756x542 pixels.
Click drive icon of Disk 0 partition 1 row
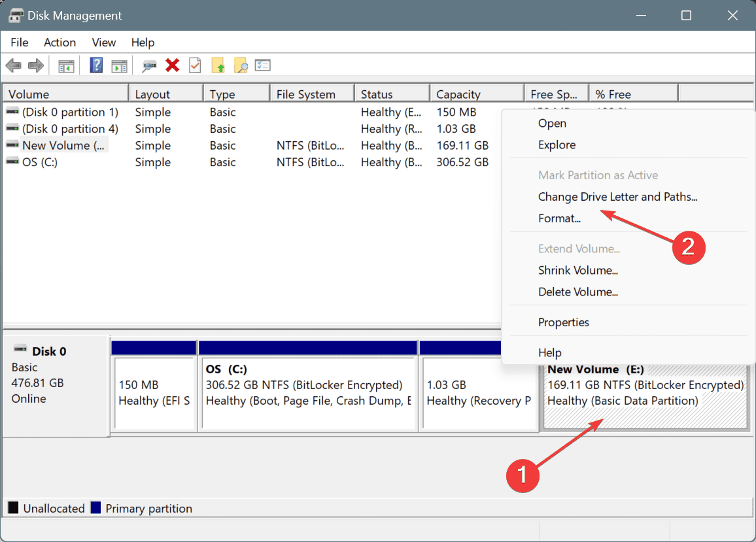click(12, 112)
